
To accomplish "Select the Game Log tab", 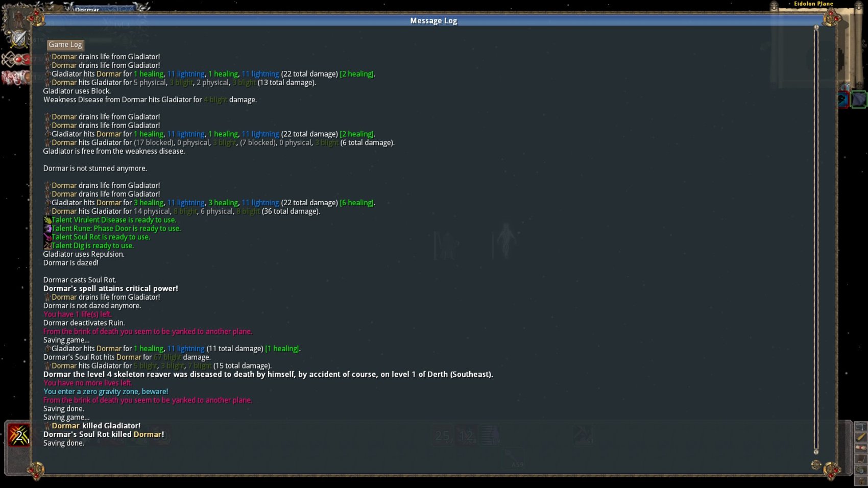I will click(65, 45).
